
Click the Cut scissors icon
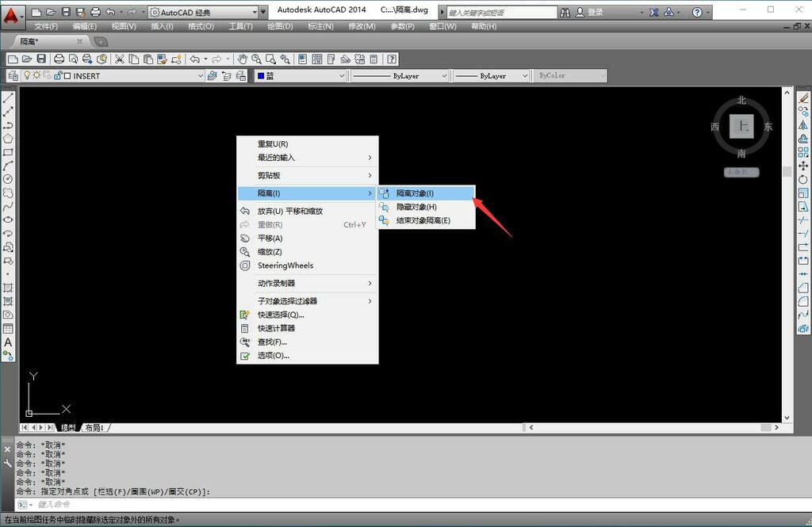coord(120,59)
